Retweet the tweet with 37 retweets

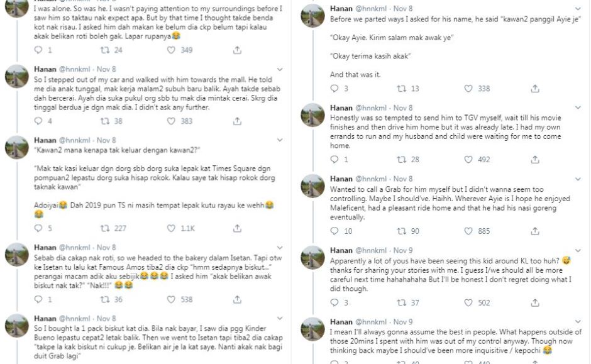click(399, 302)
